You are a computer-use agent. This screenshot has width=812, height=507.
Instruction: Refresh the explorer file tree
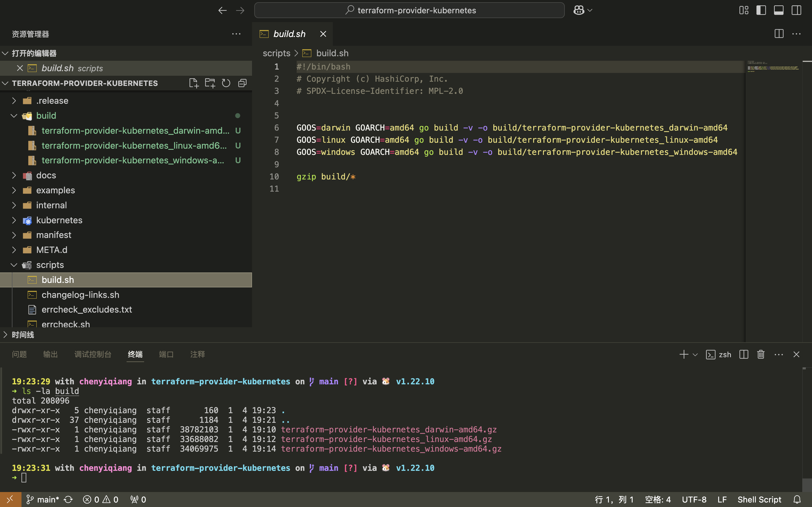pyautogui.click(x=226, y=83)
